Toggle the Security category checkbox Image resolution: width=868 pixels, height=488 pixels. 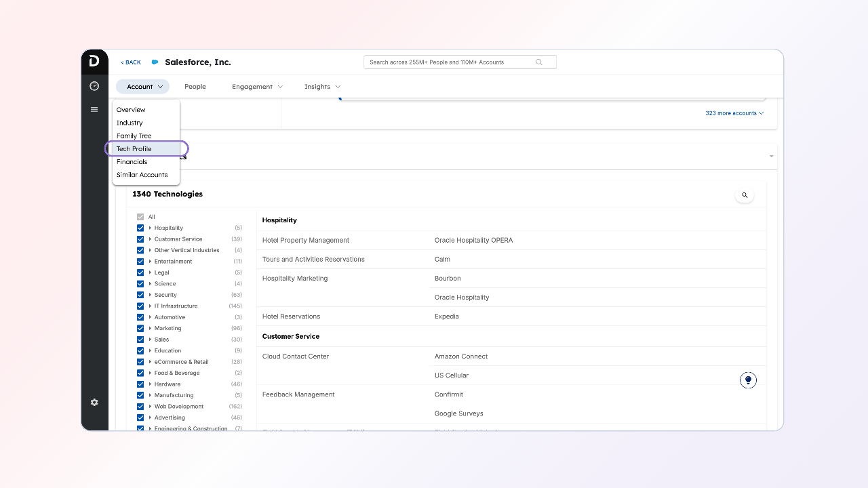140,295
